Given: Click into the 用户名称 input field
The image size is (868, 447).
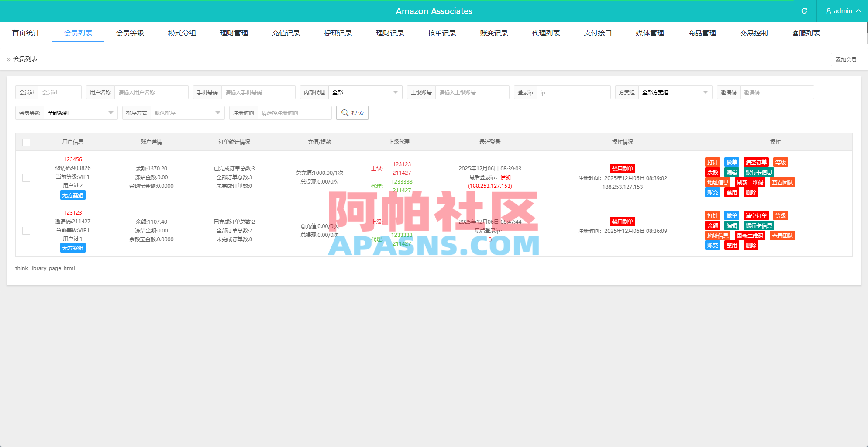Looking at the screenshot, I should [152, 92].
